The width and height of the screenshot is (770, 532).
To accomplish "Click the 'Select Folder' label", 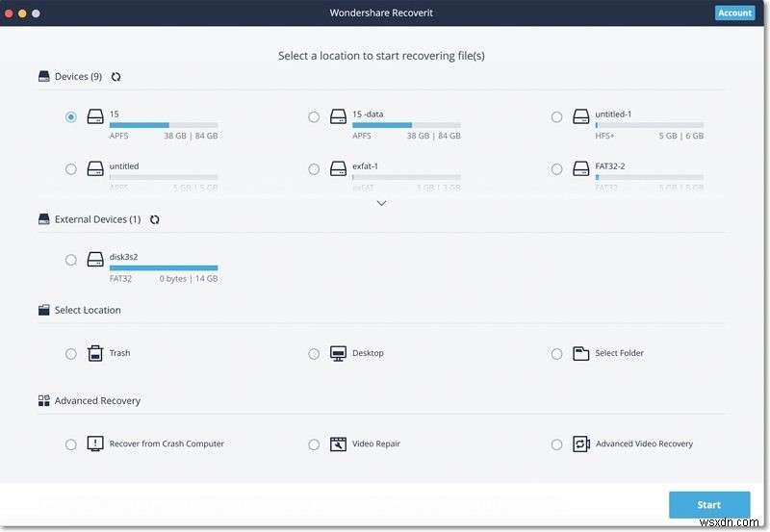I will [x=619, y=353].
